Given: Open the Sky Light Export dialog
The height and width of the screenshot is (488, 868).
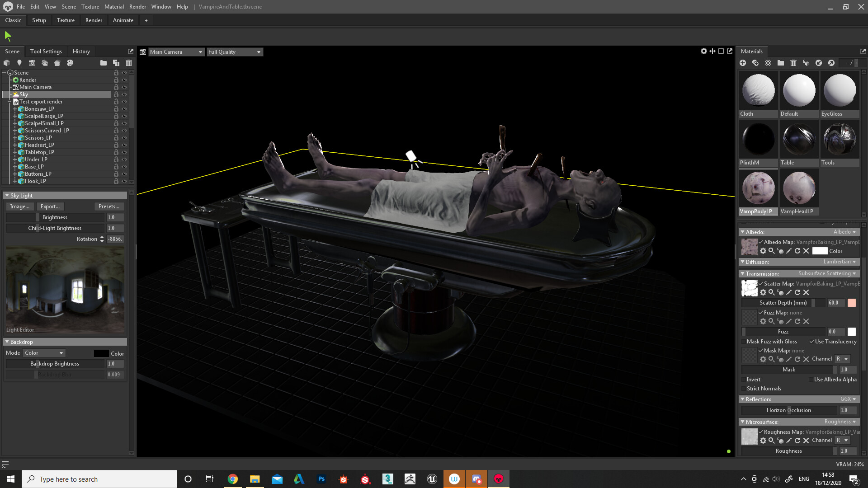Looking at the screenshot, I should coord(50,206).
